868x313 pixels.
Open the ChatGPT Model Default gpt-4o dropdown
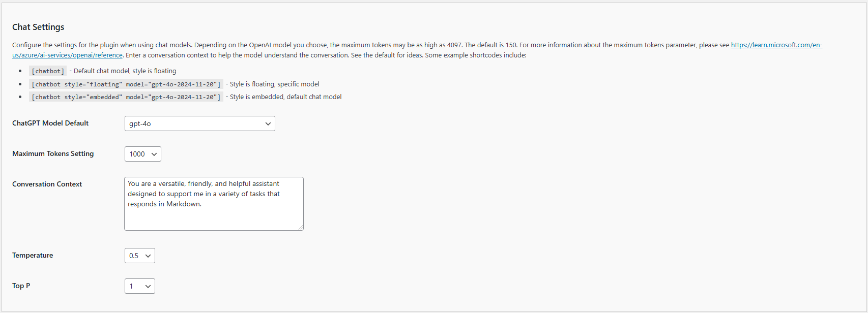click(199, 123)
